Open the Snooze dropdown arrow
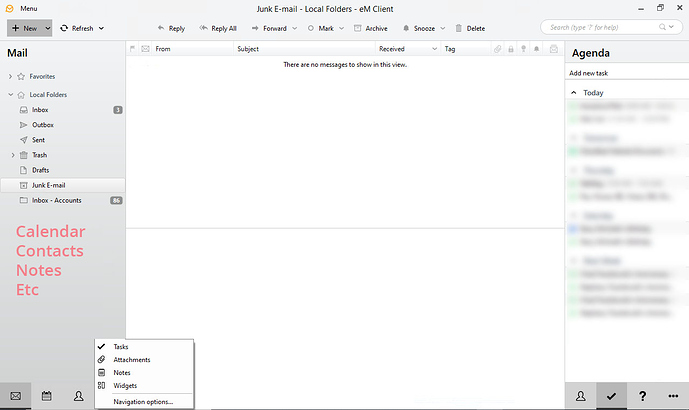Viewport: 689px width, 410px height. click(x=443, y=28)
